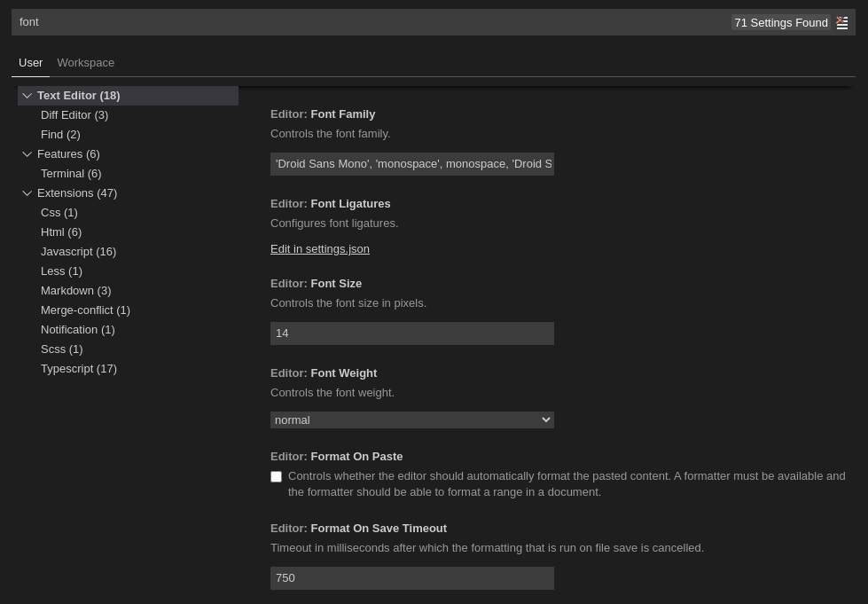This screenshot has height=604, width=868.
Task: Select Text Editor in the settings tree
Action: 78,95
